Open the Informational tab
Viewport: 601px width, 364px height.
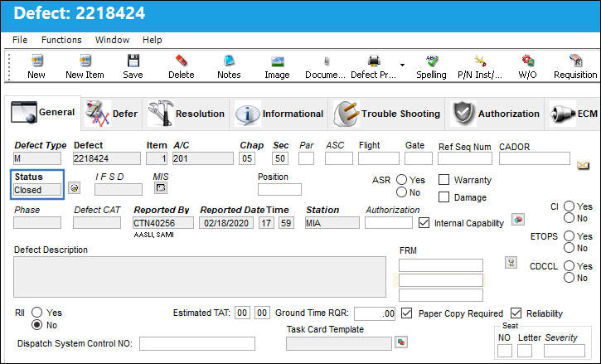(x=279, y=114)
